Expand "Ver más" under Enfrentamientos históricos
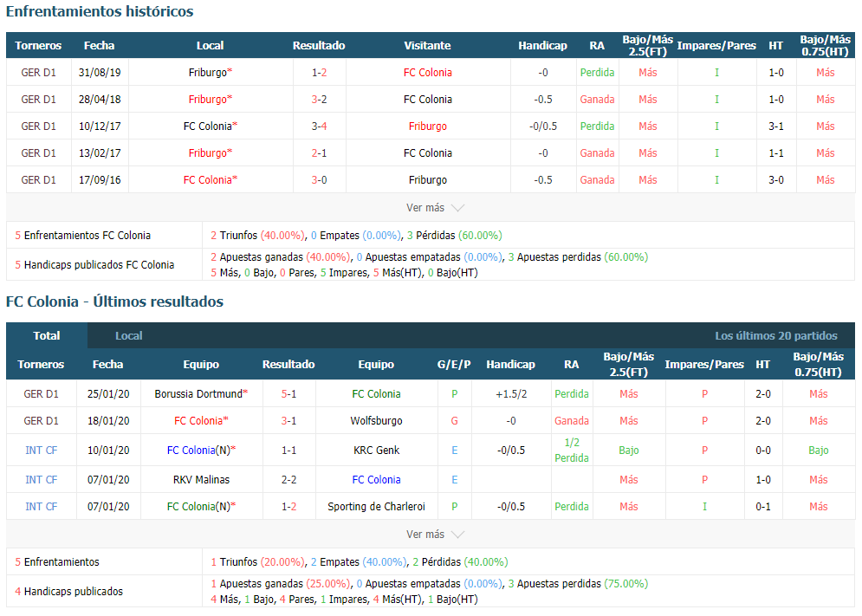 click(435, 208)
